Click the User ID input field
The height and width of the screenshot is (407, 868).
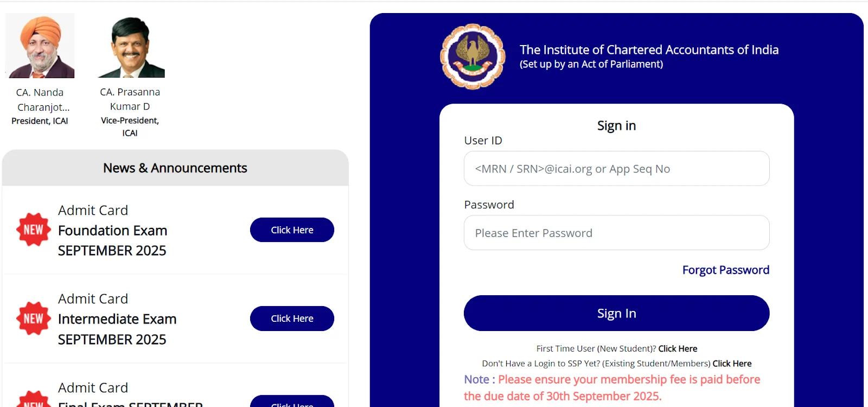[616, 168]
